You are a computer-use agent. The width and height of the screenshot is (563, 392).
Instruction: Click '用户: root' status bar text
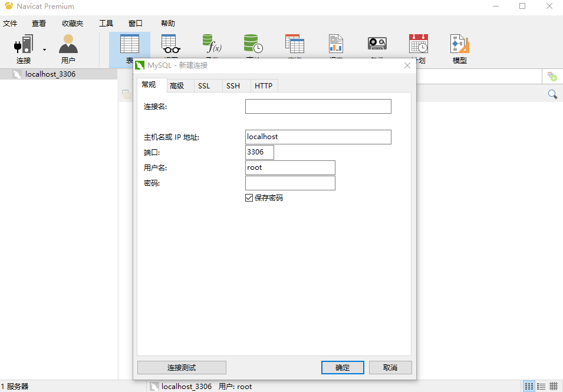(x=235, y=387)
